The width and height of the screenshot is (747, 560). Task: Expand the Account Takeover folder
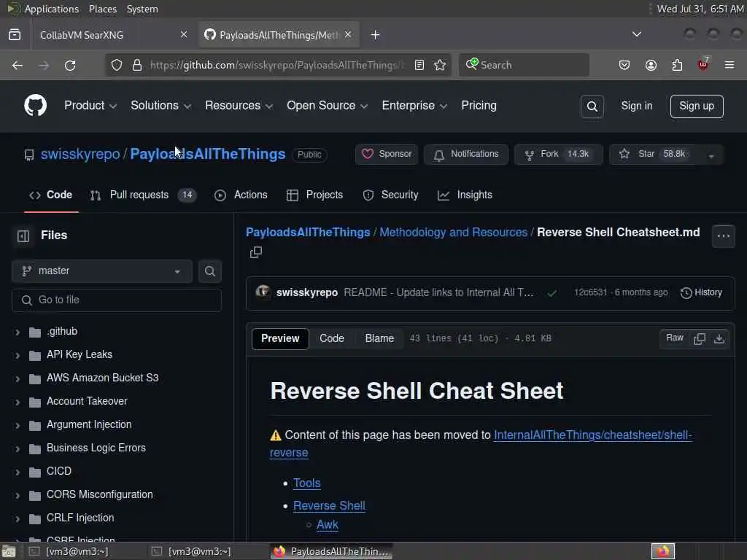(18, 402)
